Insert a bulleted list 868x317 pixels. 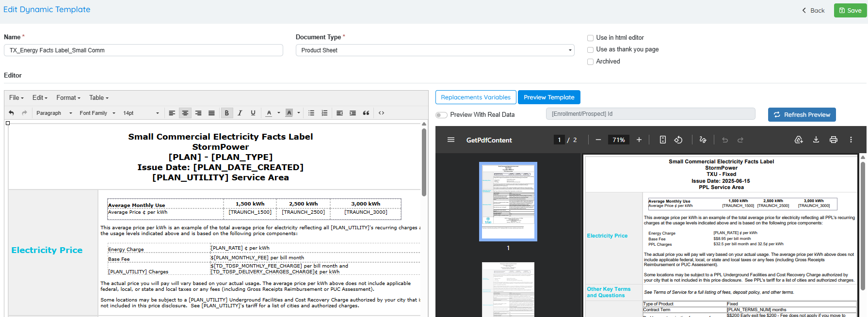click(311, 113)
